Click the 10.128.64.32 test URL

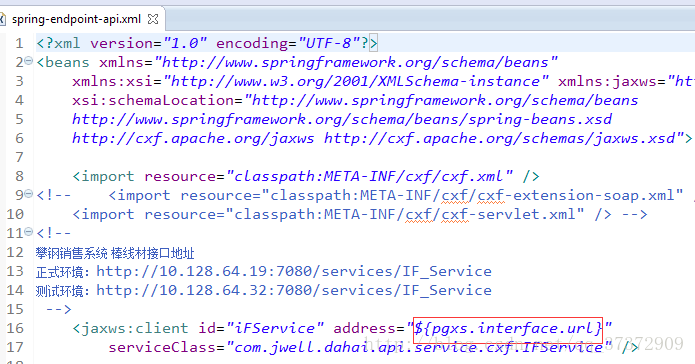pos(294,290)
